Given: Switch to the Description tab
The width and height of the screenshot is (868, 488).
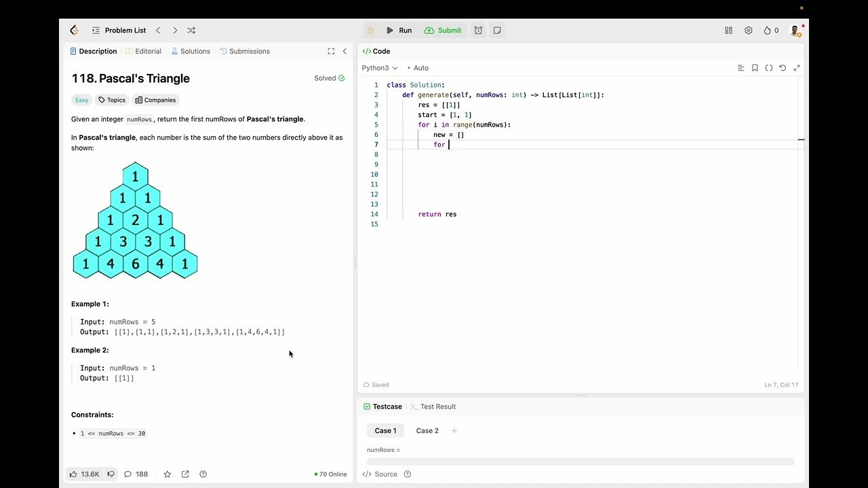Looking at the screenshot, I should (x=94, y=52).
